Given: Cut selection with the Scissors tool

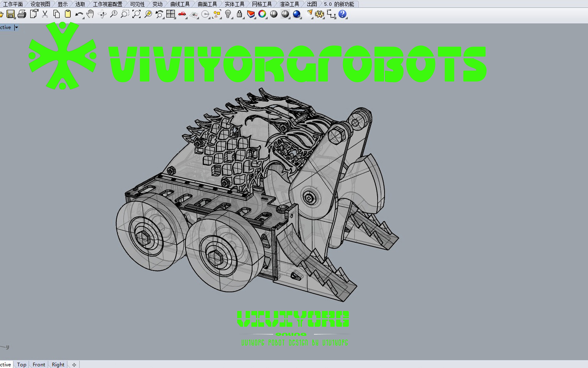Looking at the screenshot, I should (x=45, y=14).
